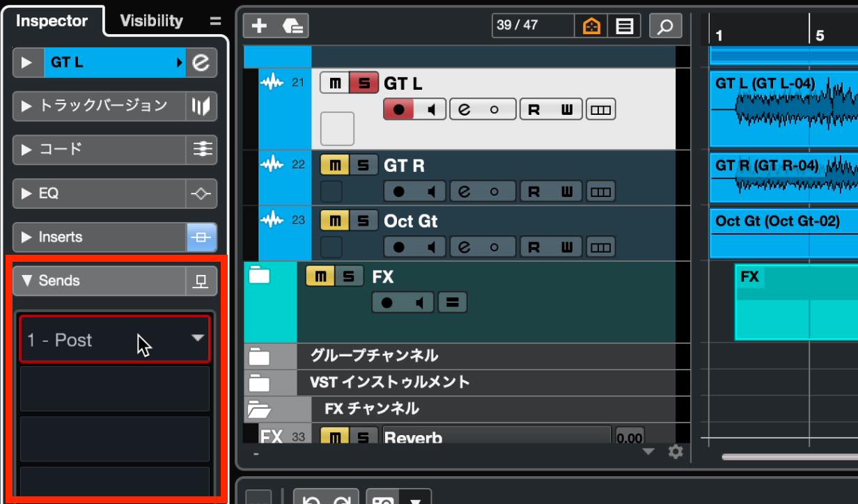Show lanes for GT R track
The height and width of the screenshot is (504, 858).
[x=600, y=191]
